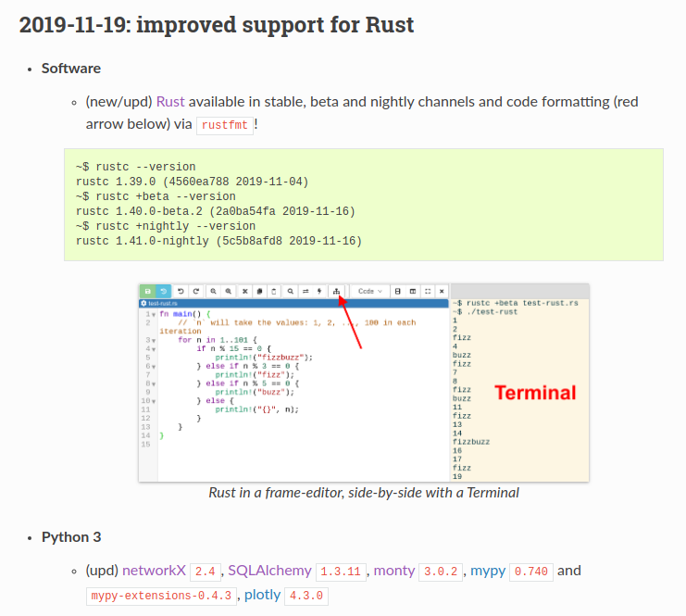Open the mypy link
The image size is (686, 616).
488,571
